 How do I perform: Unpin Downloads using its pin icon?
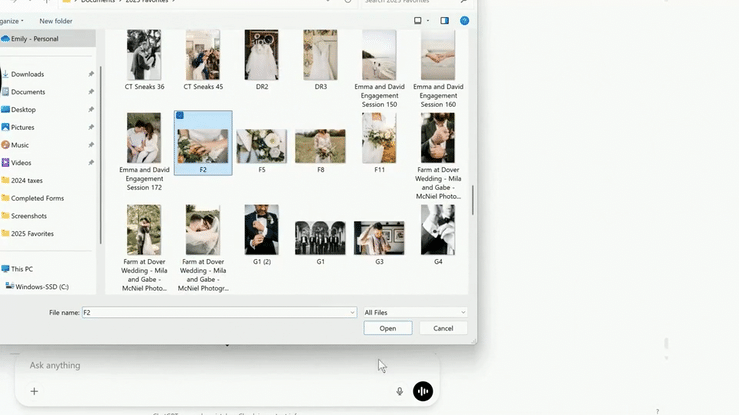[x=91, y=74]
